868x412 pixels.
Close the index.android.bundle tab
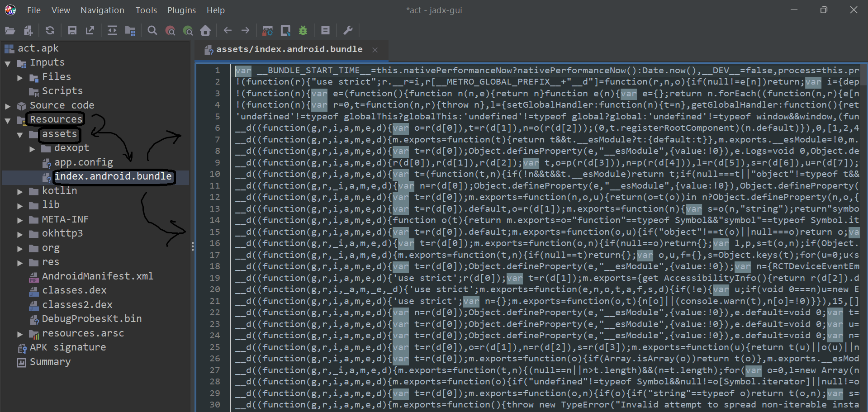pyautogui.click(x=375, y=50)
